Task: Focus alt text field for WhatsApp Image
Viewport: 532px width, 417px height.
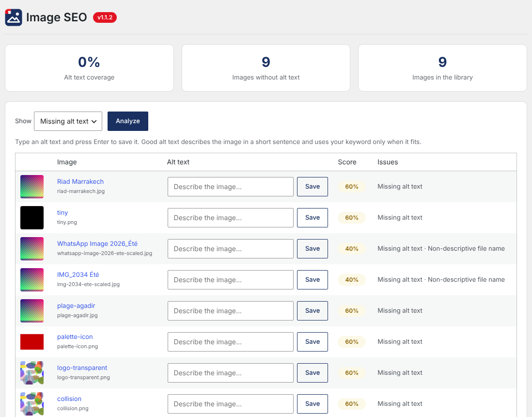Action: pos(230,249)
